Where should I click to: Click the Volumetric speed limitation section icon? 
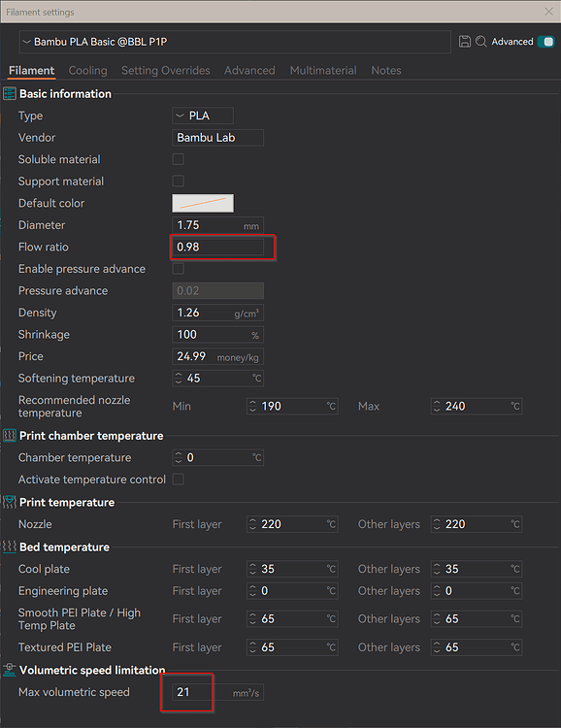click(x=10, y=670)
